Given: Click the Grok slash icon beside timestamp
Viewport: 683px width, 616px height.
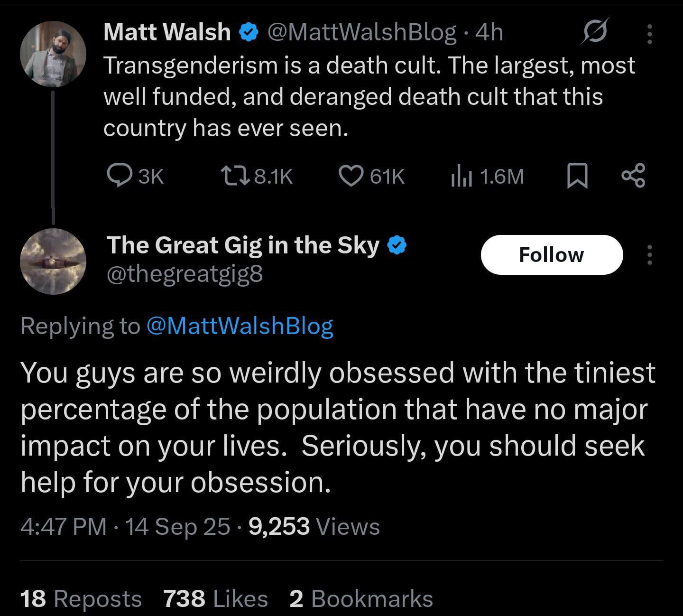Looking at the screenshot, I should 594,32.
